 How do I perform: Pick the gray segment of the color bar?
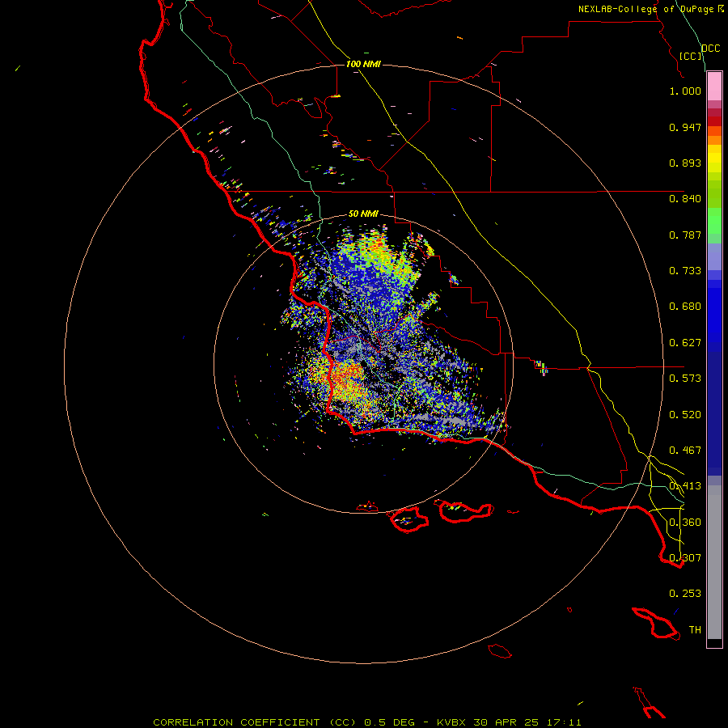(714, 562)
